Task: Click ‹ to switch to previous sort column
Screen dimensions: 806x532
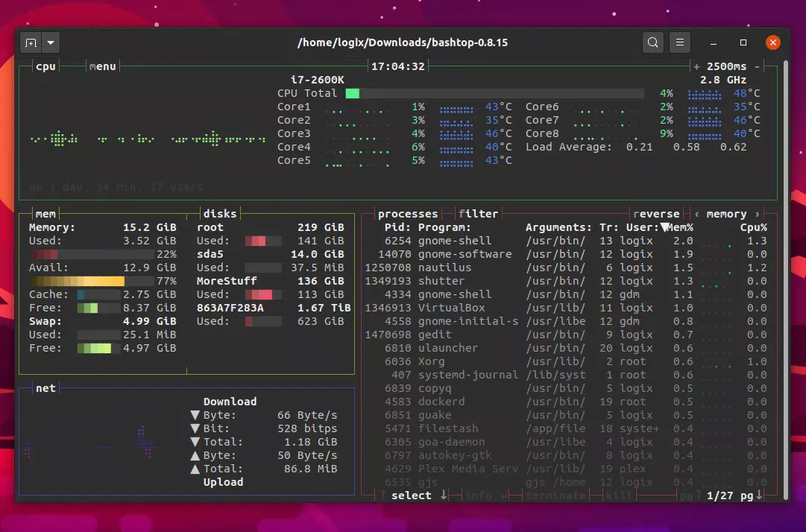Action: tap(697, 214)
